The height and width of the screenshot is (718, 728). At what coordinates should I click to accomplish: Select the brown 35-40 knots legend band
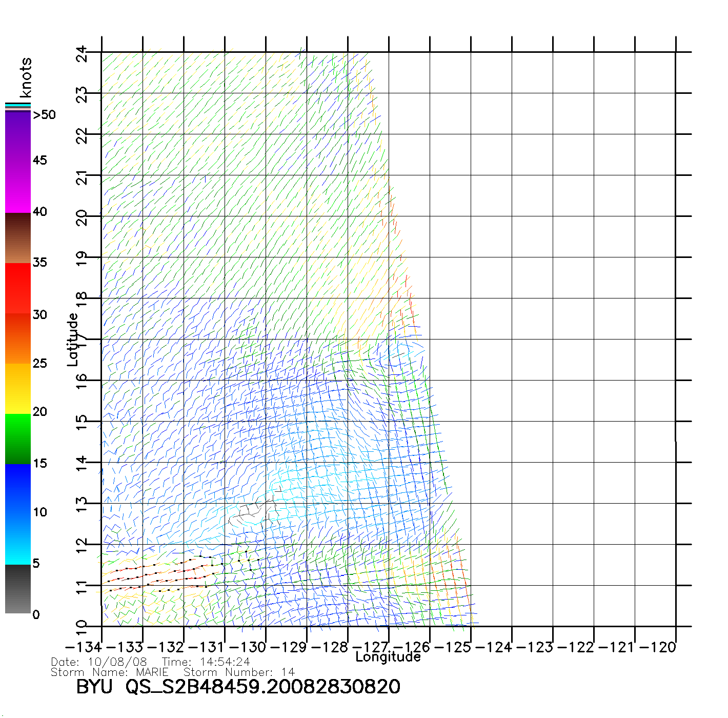coord(18,238)
